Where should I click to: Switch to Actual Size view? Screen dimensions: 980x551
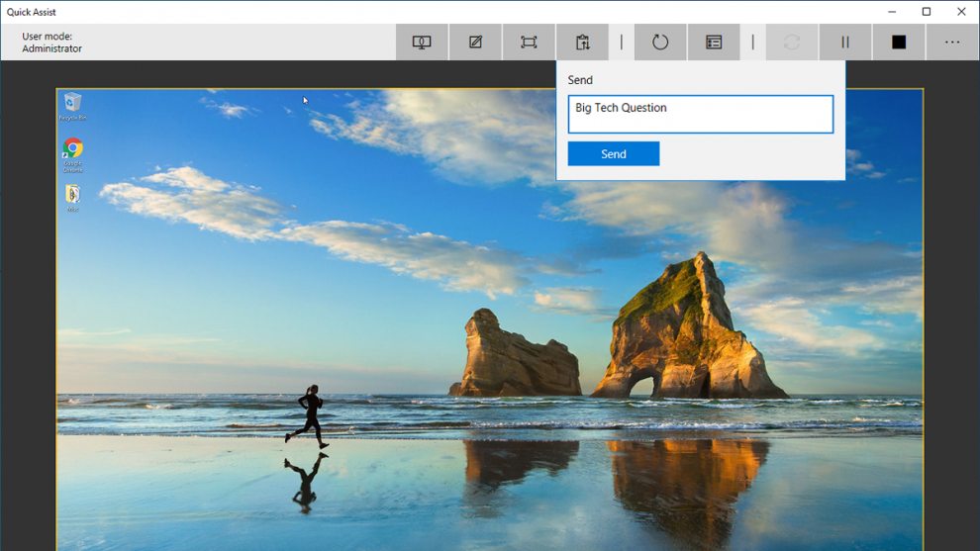click(x=529, y=42)
